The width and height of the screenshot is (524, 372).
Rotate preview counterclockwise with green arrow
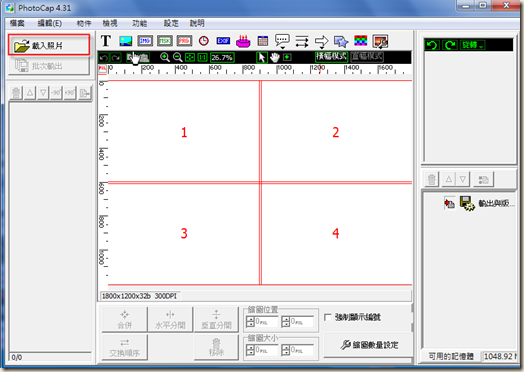pos(432,45)
